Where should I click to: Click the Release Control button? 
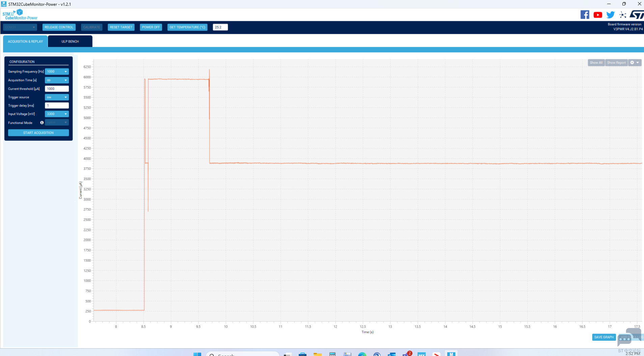coord(59,27)
